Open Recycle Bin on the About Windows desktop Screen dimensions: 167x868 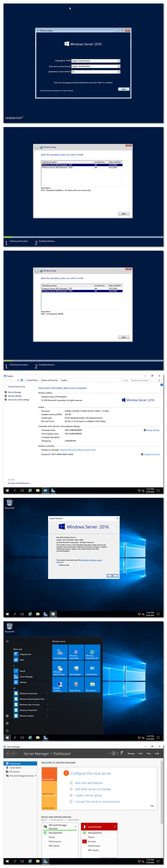(x=9, y=504)
